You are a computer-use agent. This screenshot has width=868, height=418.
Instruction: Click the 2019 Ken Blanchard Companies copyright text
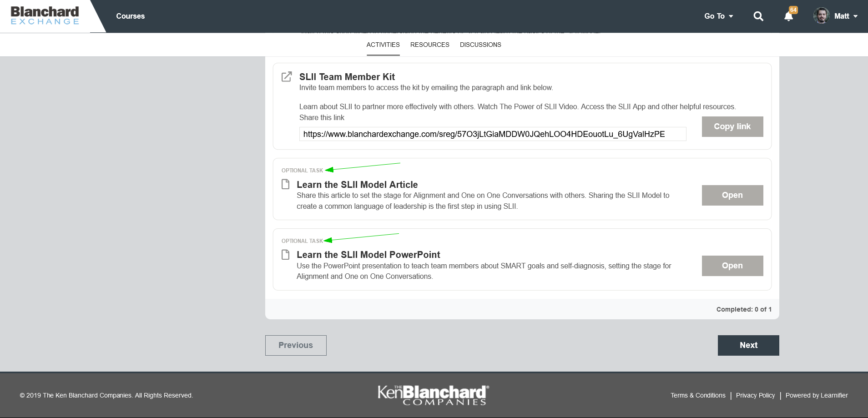(106, 395)
